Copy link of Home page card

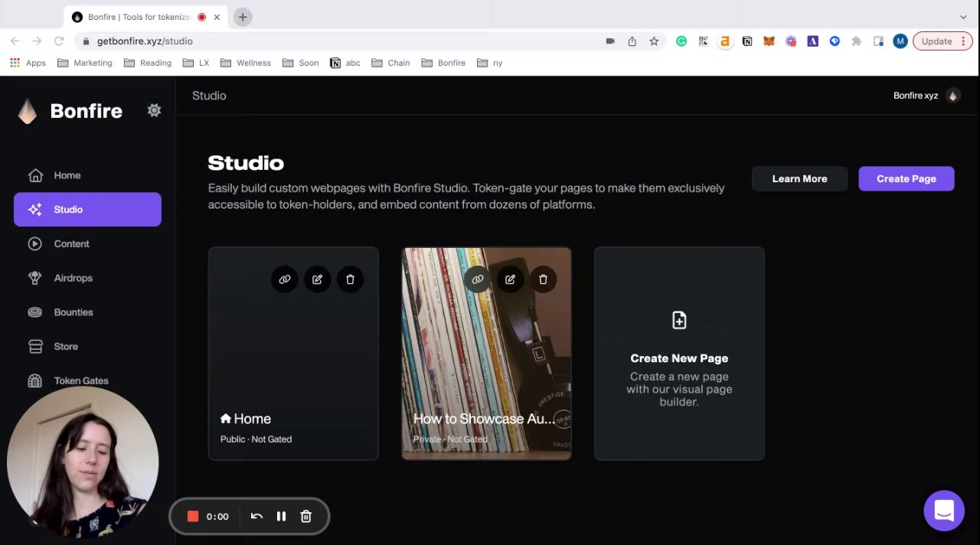tap(285, 279)
